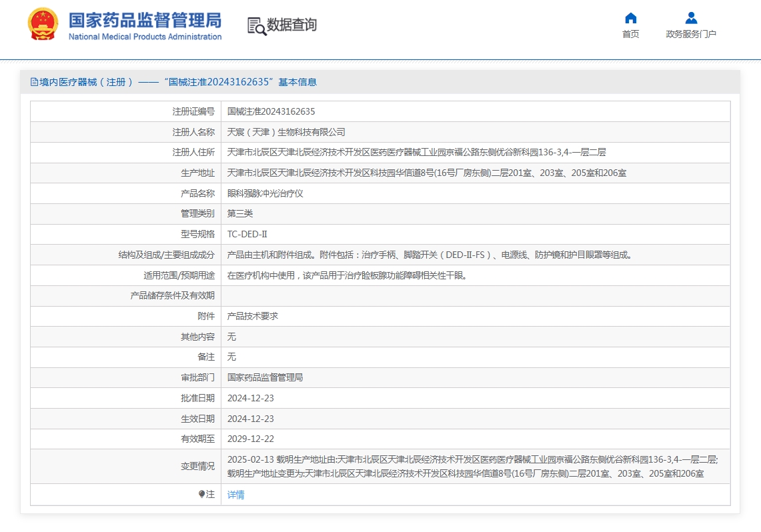Screen dimensions: 761x532
Task: Click the 审批部门 row label
Action: tap(197, 377)
